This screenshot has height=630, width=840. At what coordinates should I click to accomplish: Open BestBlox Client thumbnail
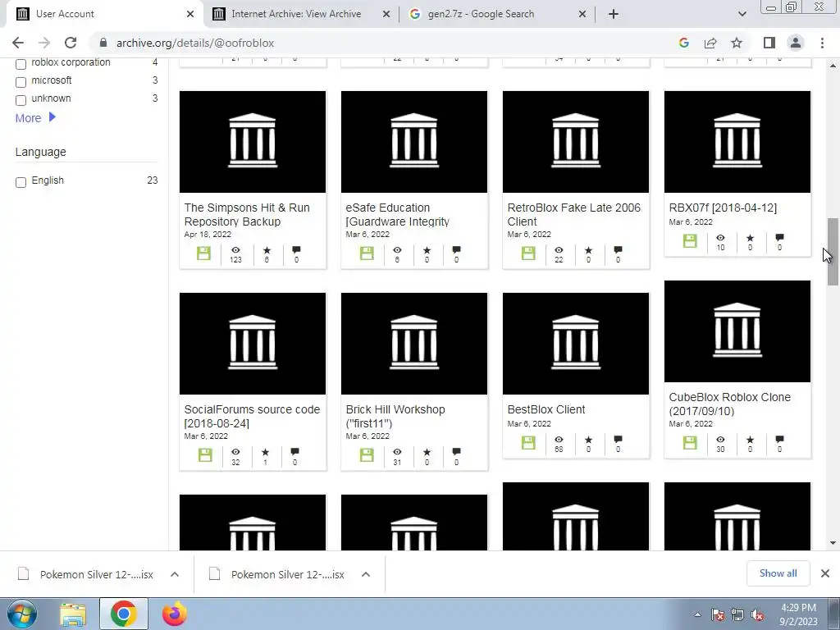point(576,344)
